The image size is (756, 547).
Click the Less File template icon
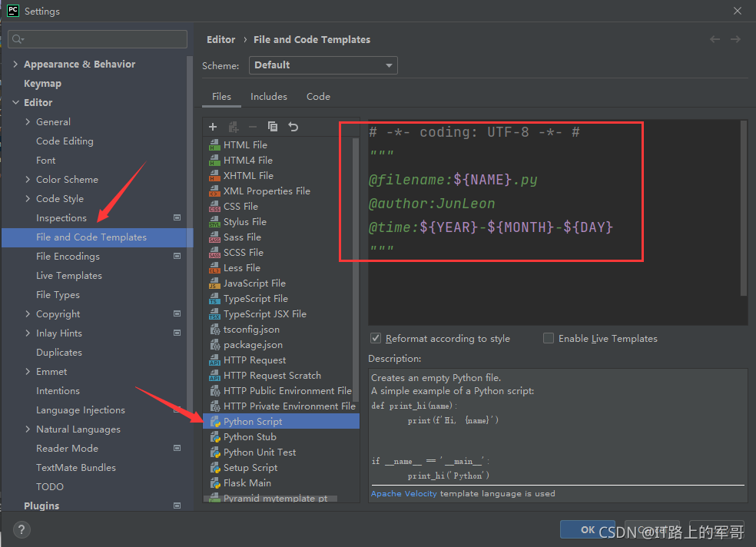[214, 268]
